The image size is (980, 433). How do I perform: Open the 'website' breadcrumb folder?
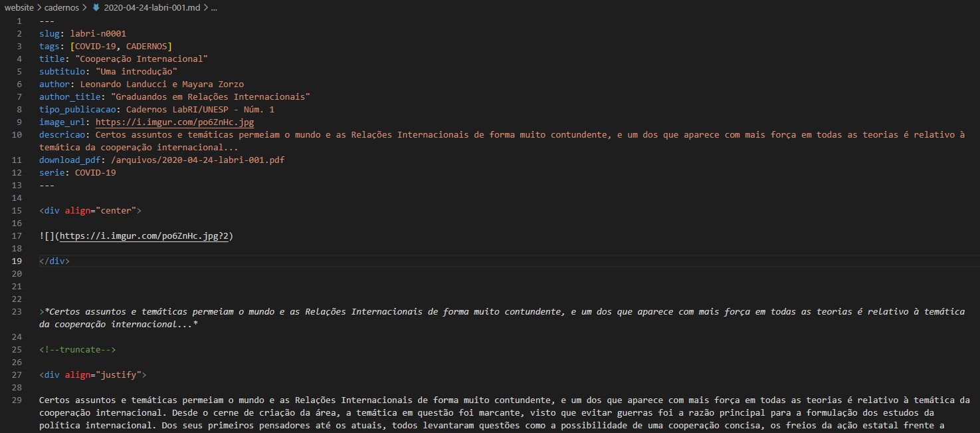(19, 8)
